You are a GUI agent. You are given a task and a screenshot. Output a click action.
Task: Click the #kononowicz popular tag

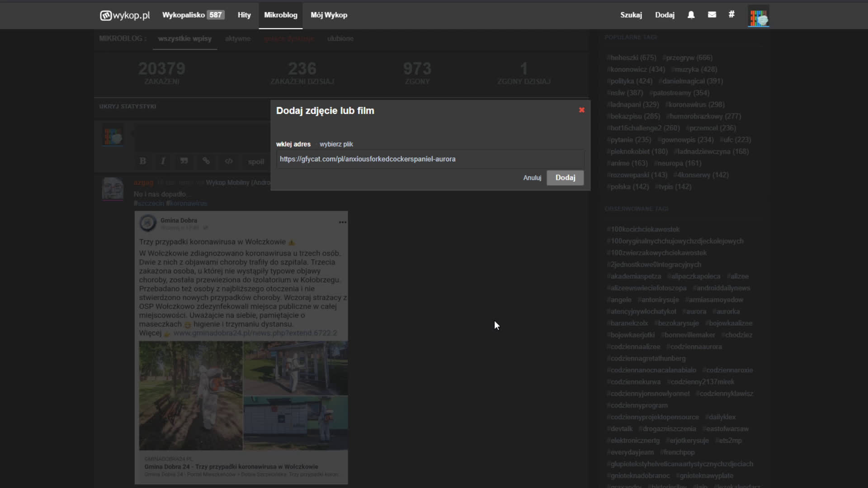point(636,70)
